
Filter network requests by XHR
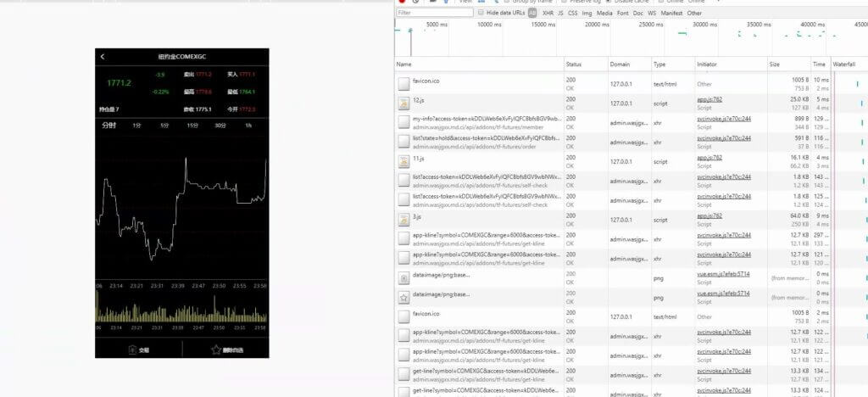pyautogui.click(x=548, y=14)
